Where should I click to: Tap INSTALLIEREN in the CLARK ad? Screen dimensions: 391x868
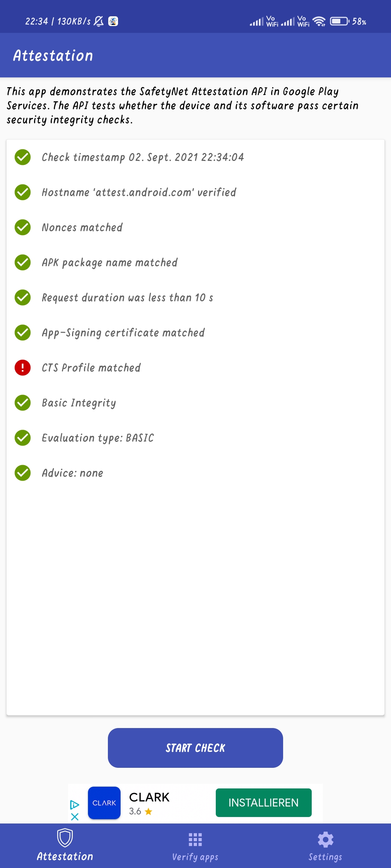[264, 803]
